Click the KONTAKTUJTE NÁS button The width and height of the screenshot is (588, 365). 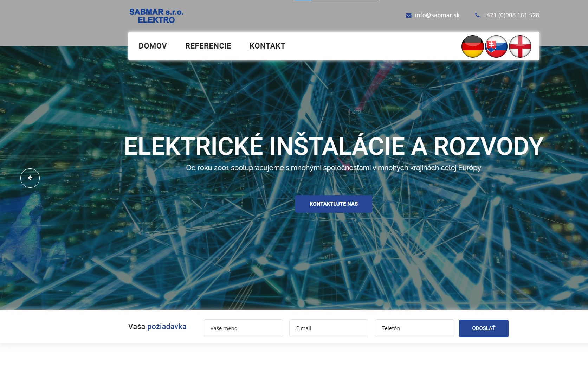(x=334, y=204)
